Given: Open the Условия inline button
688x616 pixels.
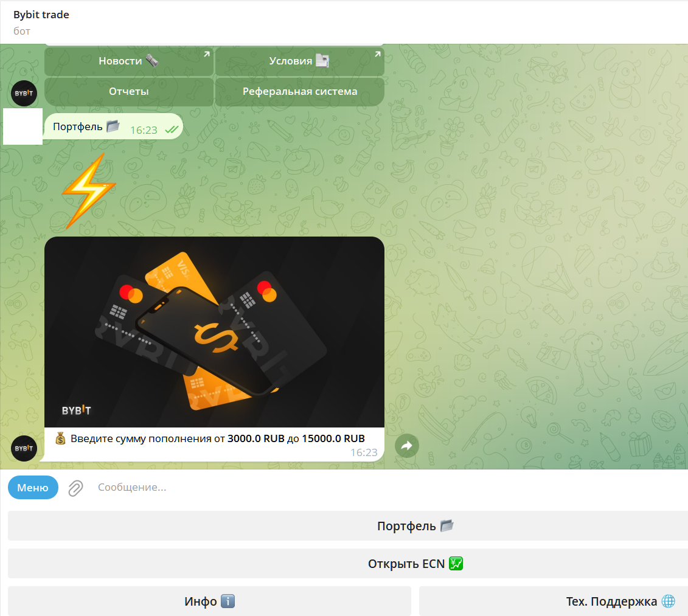Looking at the screenshot, I should (x=300, y=61).
